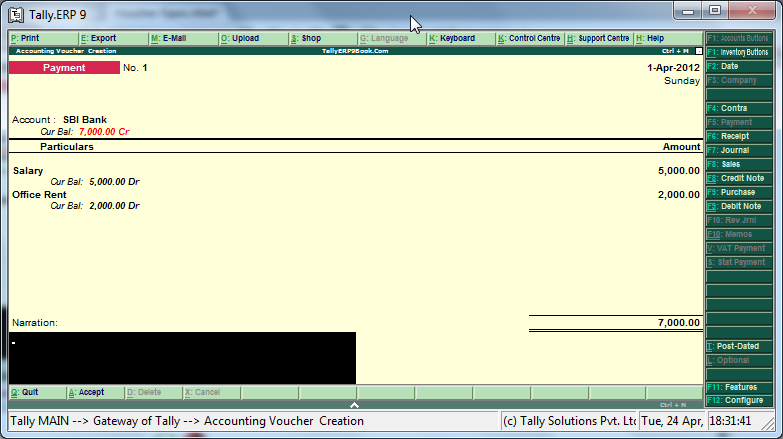Image resolution: width=783 pixels, height=439 pixels.
Task: Click the 7,000.00 Cr current balance
Action: click(x=104, y=132)
